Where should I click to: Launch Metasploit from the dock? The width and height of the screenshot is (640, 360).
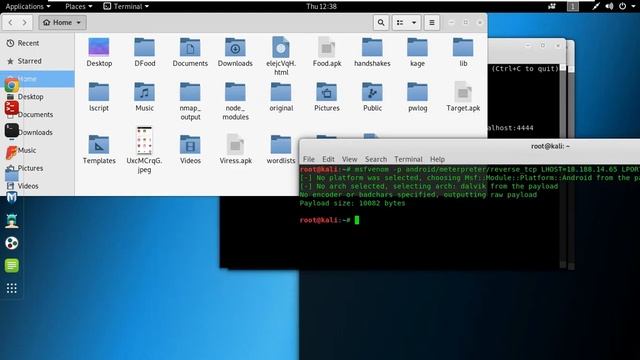pyautogui.click(x=11, y=198)
